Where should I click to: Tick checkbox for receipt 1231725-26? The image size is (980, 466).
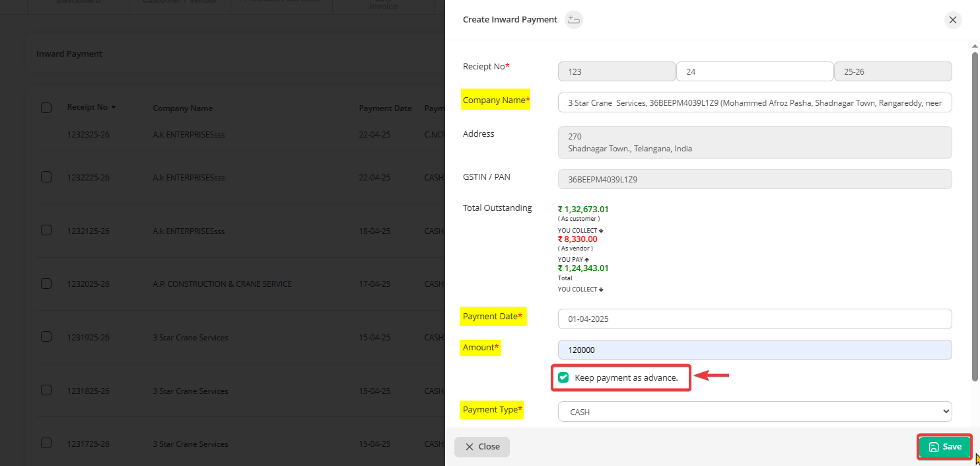(46, 443)
